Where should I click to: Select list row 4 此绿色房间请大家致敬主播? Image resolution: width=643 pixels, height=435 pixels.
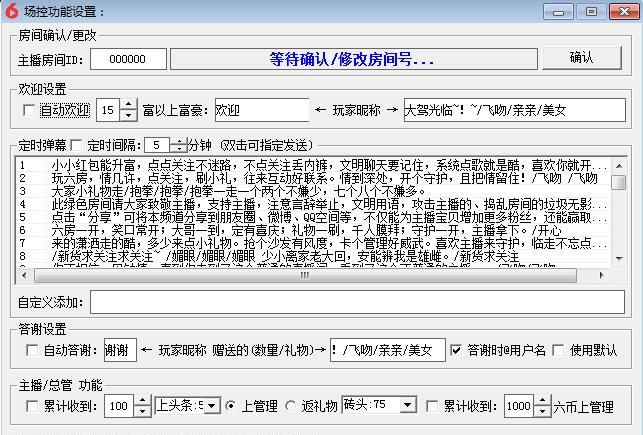pos(314,204)
